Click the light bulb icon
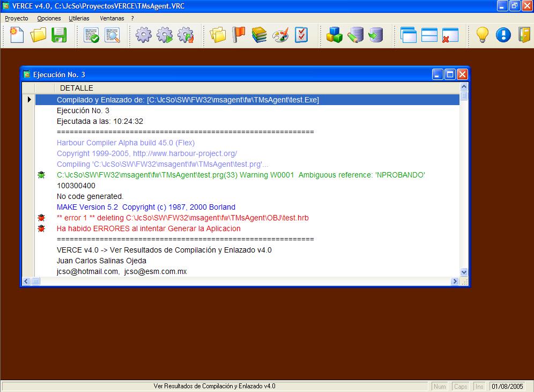The image size is (534, 392). (483, 35)
